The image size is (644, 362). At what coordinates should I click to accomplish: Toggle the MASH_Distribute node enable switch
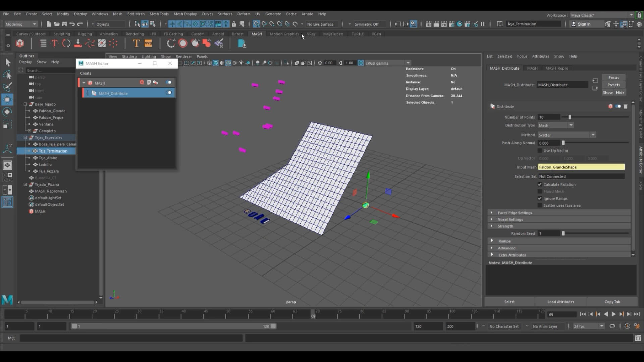click(169, 93)
